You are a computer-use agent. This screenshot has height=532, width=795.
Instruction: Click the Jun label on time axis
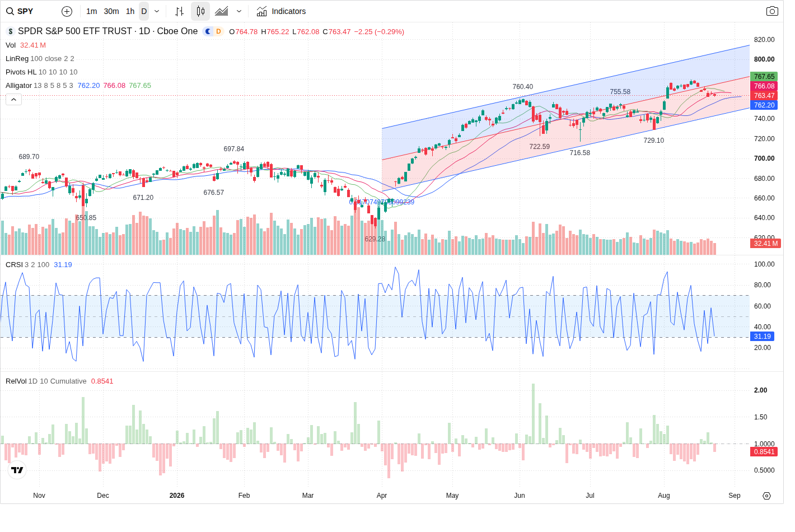[x=520, y=496]
